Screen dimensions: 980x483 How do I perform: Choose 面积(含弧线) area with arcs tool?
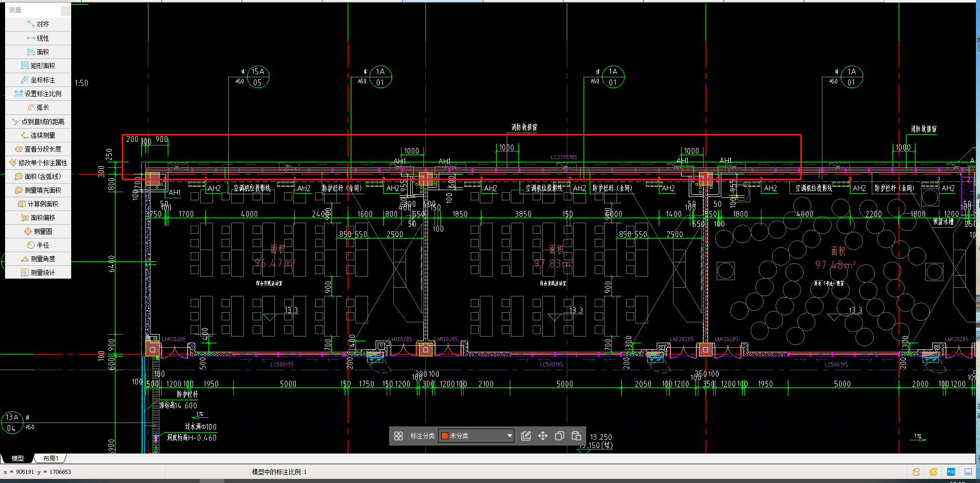click(38, 176)
